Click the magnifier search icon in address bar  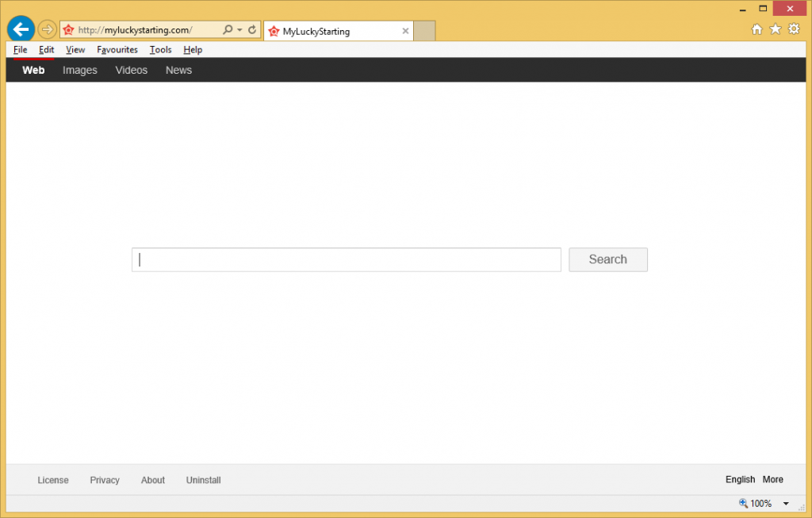228,30
